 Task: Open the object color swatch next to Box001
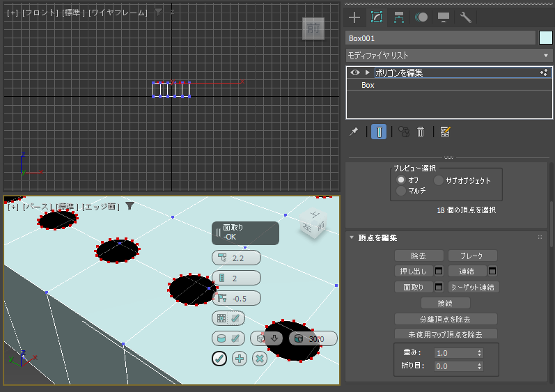click(545, 38)
